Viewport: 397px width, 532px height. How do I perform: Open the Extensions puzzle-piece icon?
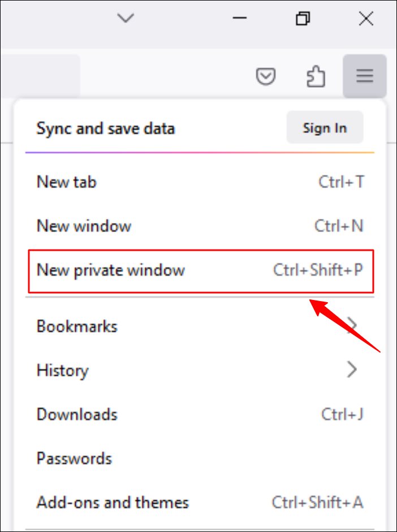click(316, 76)
